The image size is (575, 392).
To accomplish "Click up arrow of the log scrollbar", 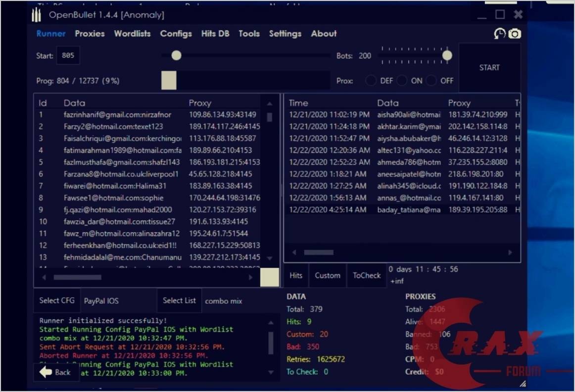I will (271, 323).
